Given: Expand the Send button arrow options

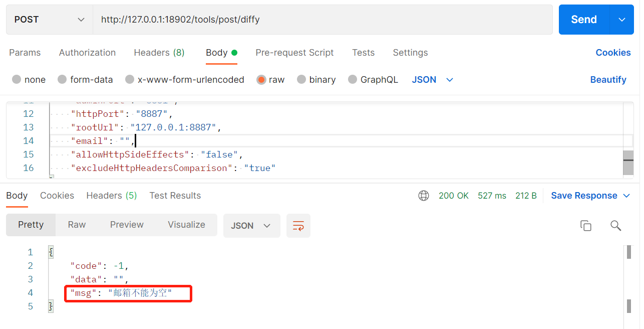Looking at the screenshot, I should 622,20.
